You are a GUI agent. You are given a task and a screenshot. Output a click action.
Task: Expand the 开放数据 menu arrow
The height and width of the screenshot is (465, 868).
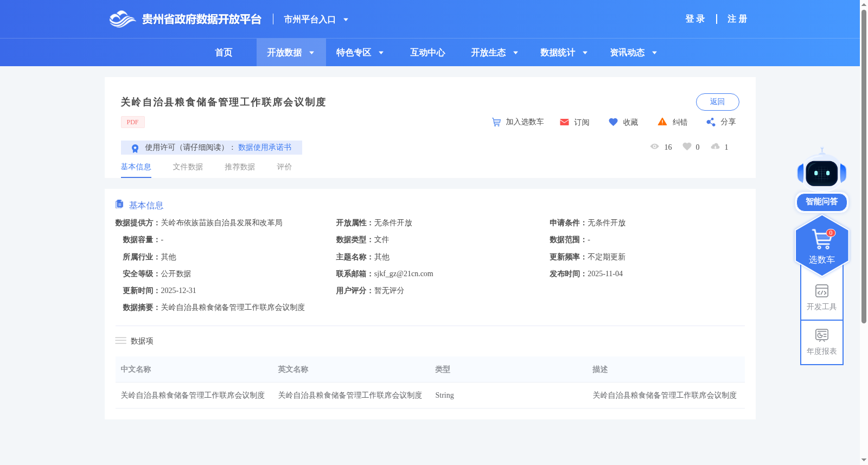[x=311, y=53]
